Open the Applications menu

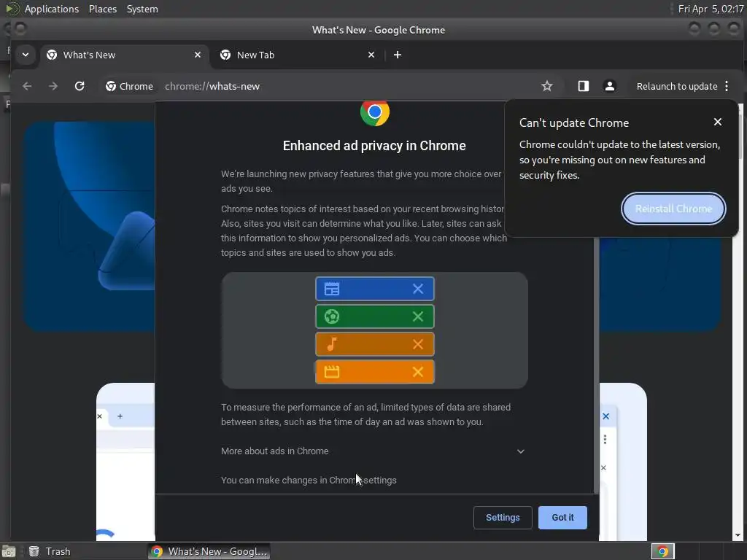pos(52,9)
